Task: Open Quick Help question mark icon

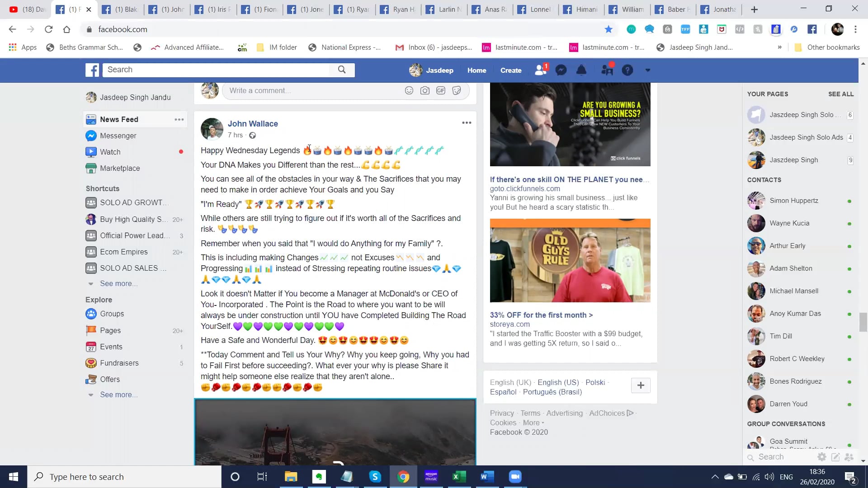Action: click(627, 70)
